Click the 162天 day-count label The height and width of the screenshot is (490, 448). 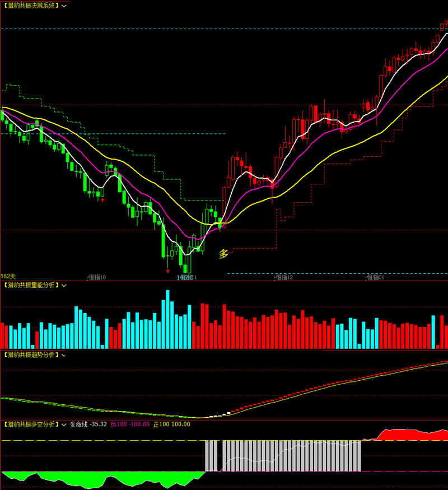tap(8, 277)
